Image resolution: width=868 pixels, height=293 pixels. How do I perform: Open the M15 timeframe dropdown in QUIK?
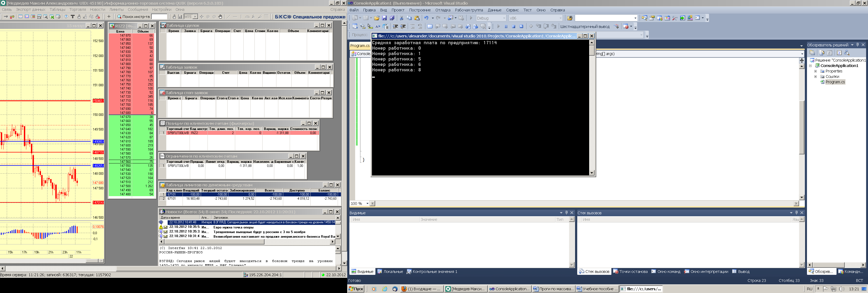click(195, 17)
